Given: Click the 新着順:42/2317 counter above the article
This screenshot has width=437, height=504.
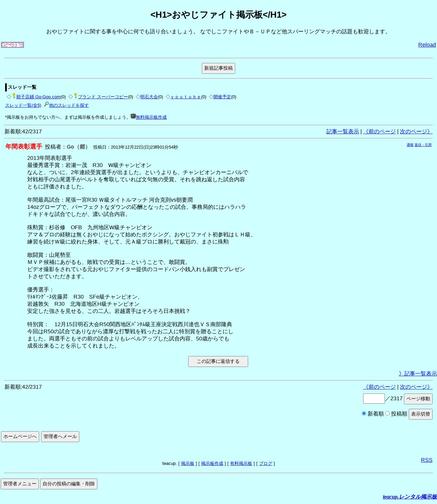Looking at the screenshot, I should (x=23, y=132).
